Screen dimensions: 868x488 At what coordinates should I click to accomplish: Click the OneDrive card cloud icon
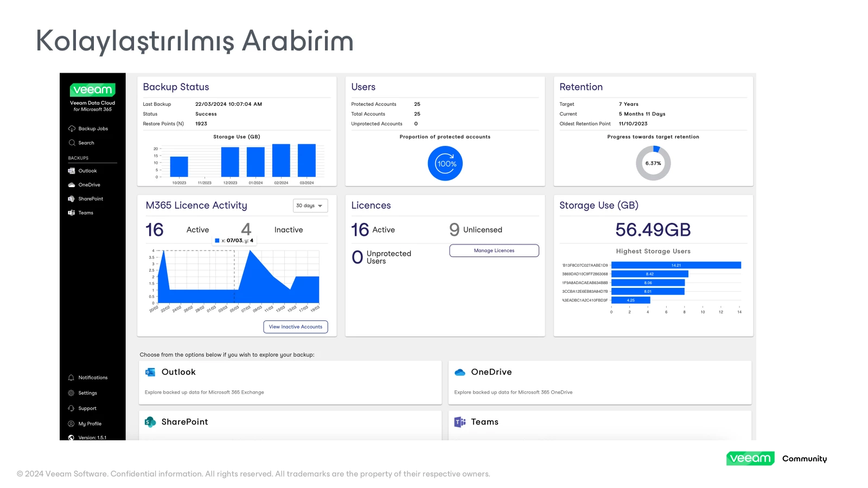pyautogui.click(x=460, y=372)
